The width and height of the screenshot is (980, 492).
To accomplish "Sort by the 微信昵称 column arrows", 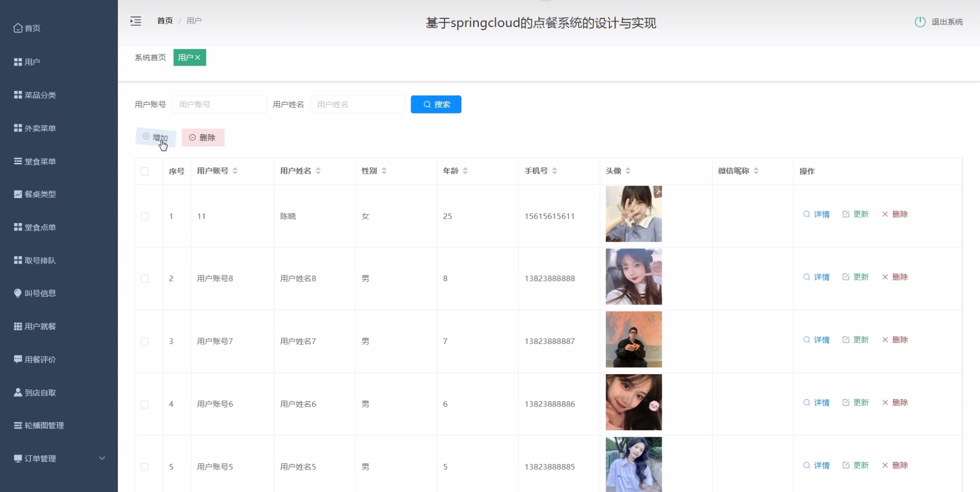I will pos(756,171).
